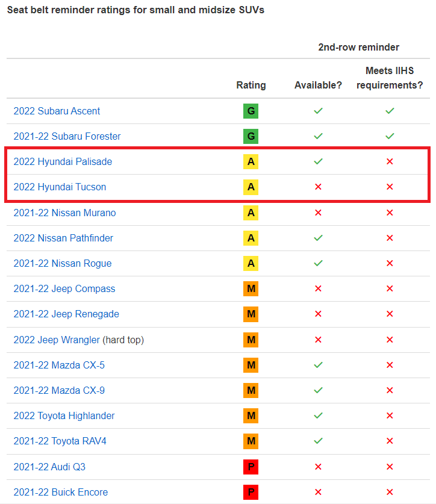Click the Available red X for Jeep Renegade
This screenshot has width=436, height=504.
tap(318, 314)
